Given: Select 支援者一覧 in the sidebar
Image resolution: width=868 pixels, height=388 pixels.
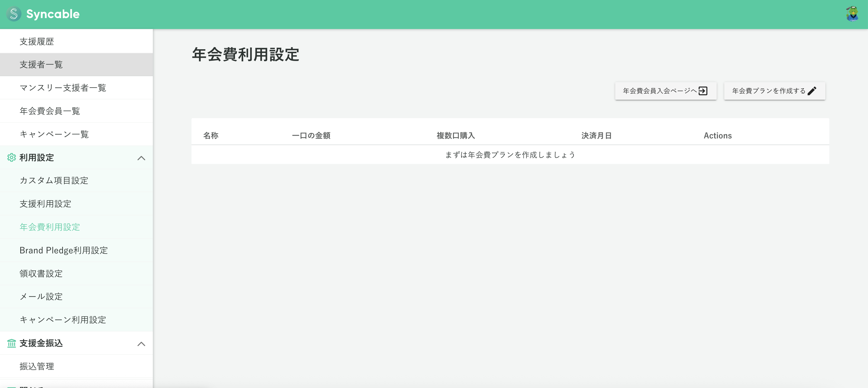Looking at the screenshot, I should click(x=41, y=64).
